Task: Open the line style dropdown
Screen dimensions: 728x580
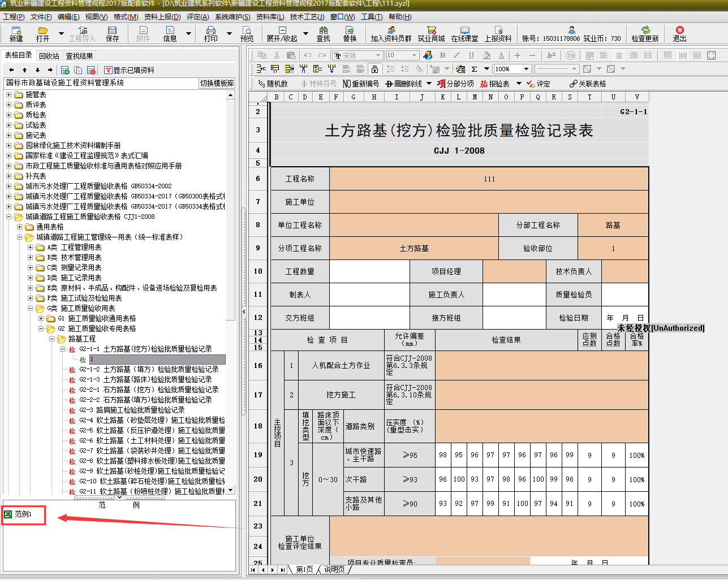Action: tap(574, 69)
